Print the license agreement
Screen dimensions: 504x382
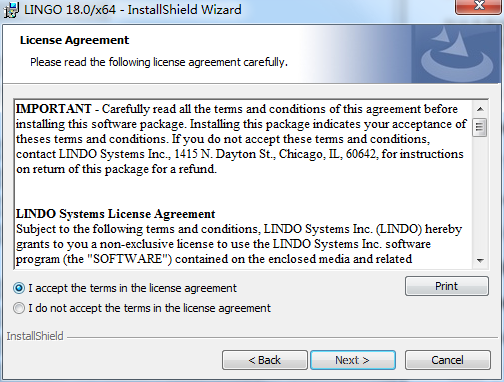[447, 286]
